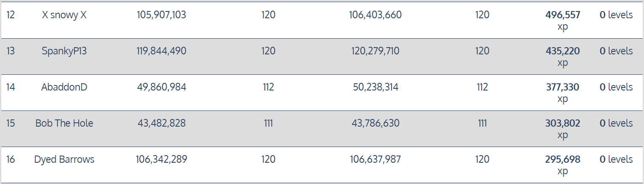644x184 pixels.
Task: Open Bob The Hole player profile
Action: 64,123
